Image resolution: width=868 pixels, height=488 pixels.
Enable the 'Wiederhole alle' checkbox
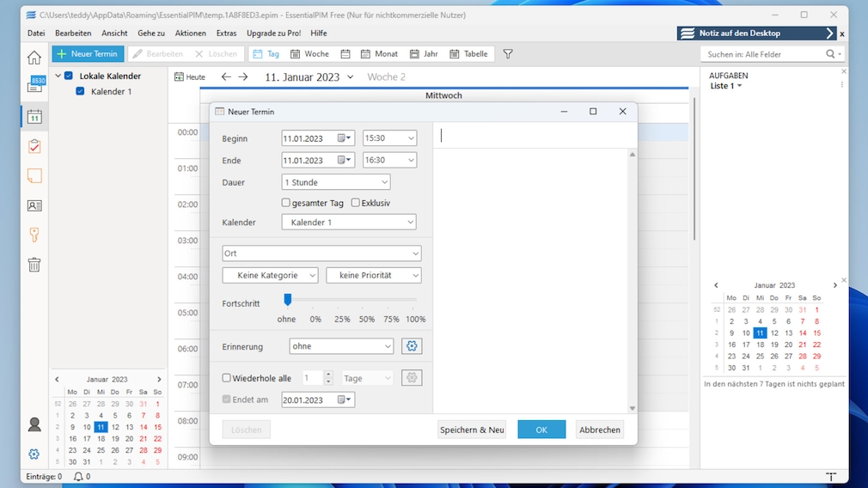(227, 378)
